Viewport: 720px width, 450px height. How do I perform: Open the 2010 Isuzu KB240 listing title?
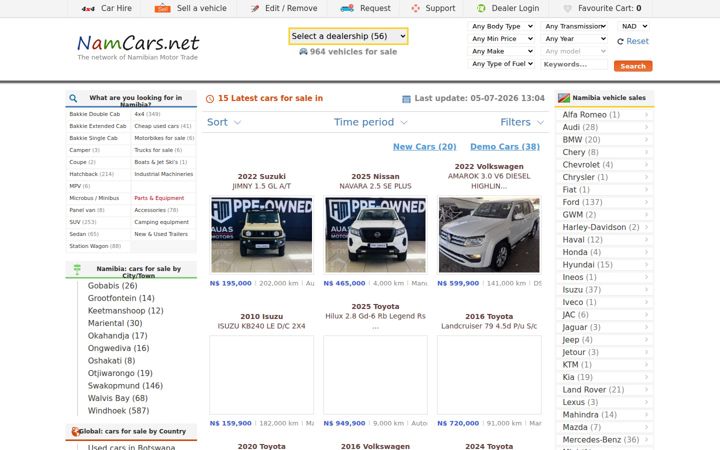[261, 321]
